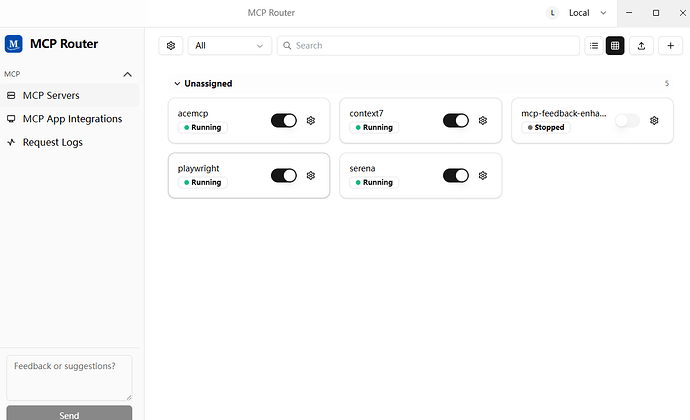
Task: Open settings gear for acemcp
Action: tap(311, 120)
